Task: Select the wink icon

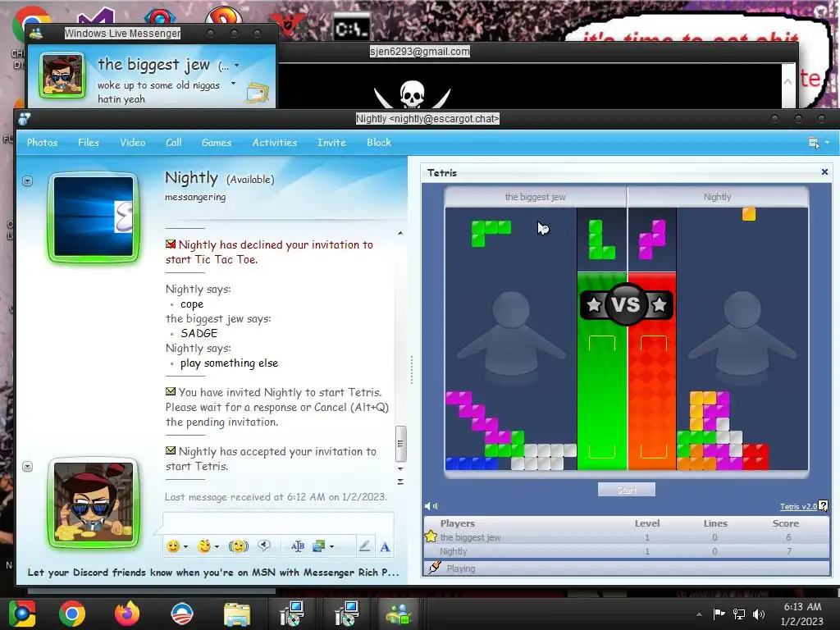Action: 204,546
